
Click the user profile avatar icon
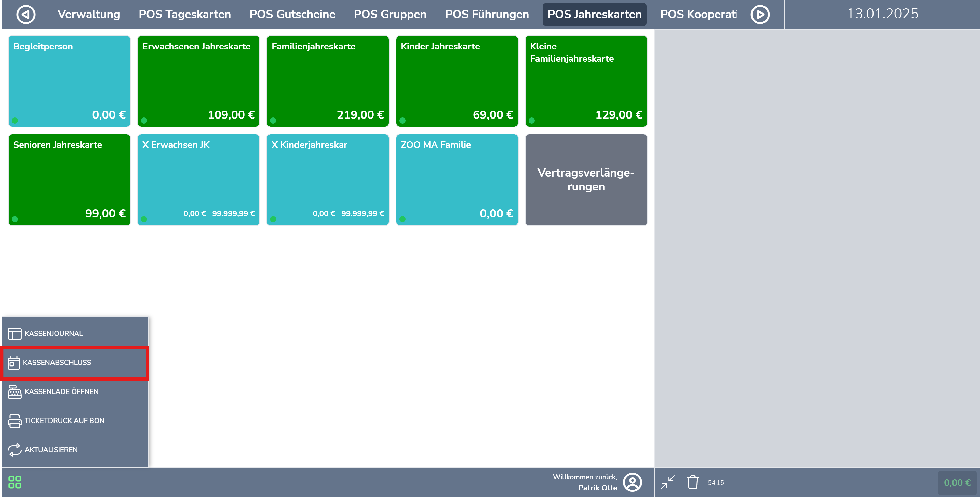pos(632,482)
